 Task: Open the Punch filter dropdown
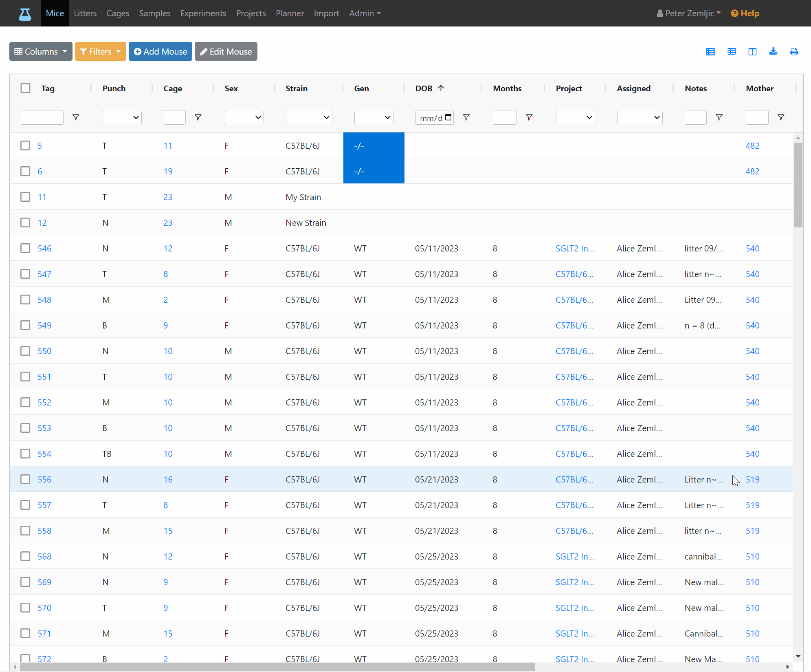122,117
